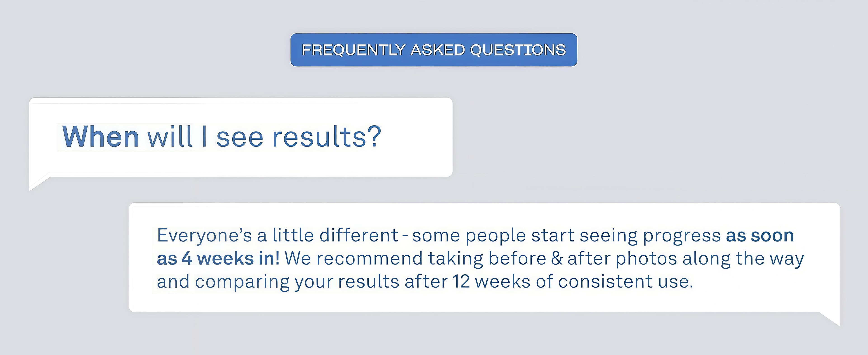The height and width of the screenshot is (355, 868).
Task: Click the Frequently Asked Questions button
Action: click(434, 50)
